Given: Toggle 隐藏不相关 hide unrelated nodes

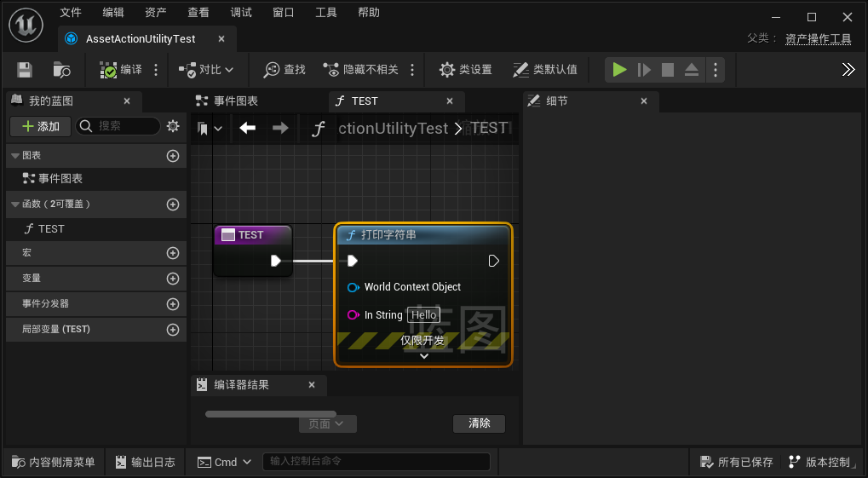Looking at the screenshot, I should pyautogui.click(x=361, y=70).
